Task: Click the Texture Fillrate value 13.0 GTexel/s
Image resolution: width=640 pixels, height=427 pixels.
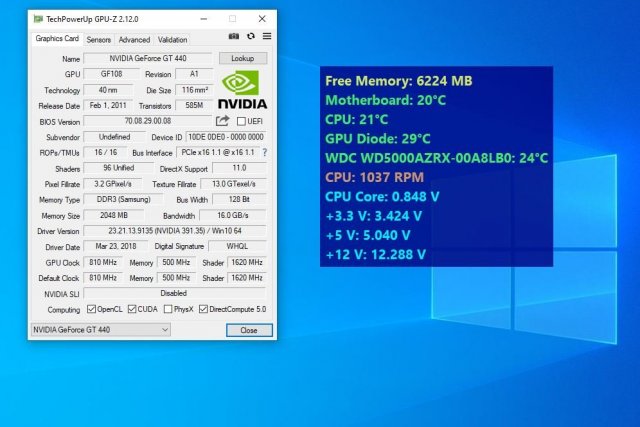Action: coord(233,184)
